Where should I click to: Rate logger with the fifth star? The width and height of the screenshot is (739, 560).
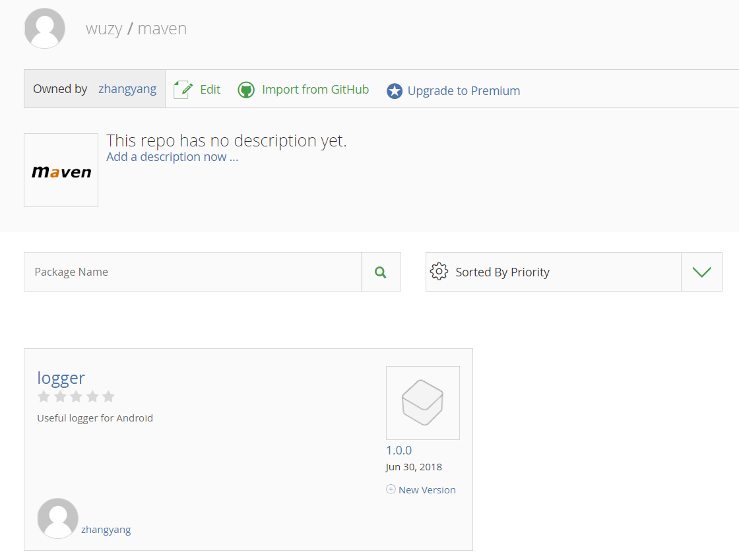tap(109, 396)
